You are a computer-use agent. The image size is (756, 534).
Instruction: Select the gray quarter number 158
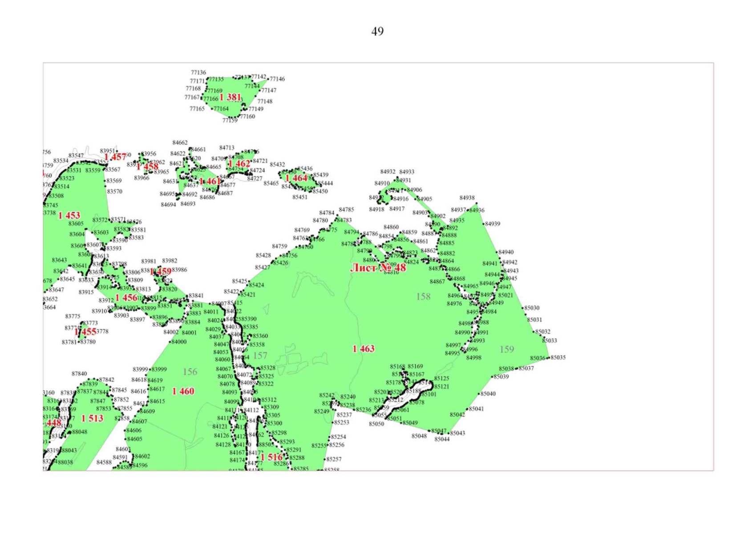[x=423, y=296]
